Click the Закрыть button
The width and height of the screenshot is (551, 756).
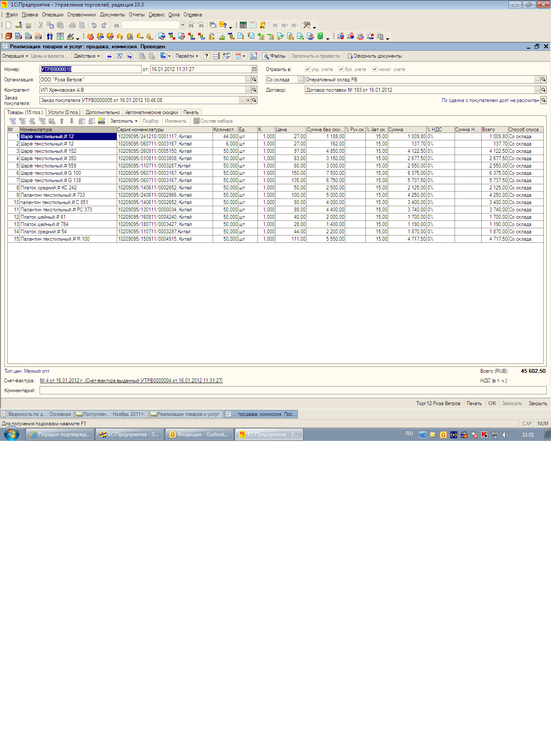click(538, 403)
